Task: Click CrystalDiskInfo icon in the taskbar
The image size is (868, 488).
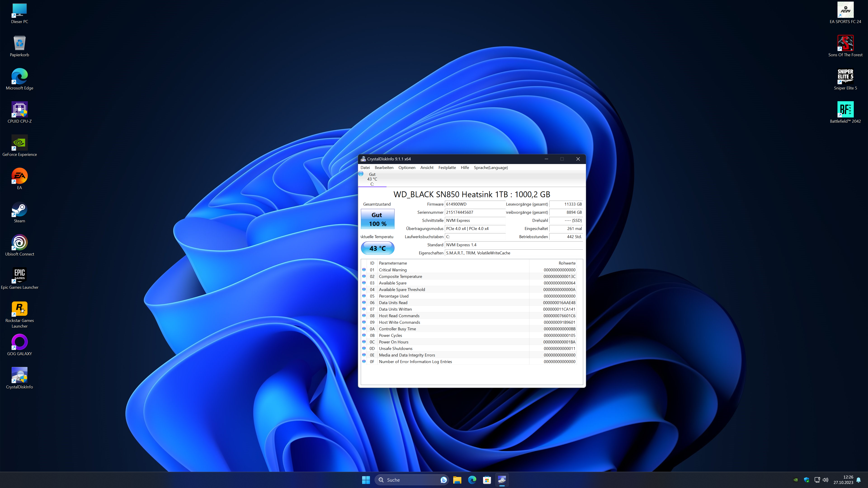Action: pyautogui.click(x=502, y=480)
